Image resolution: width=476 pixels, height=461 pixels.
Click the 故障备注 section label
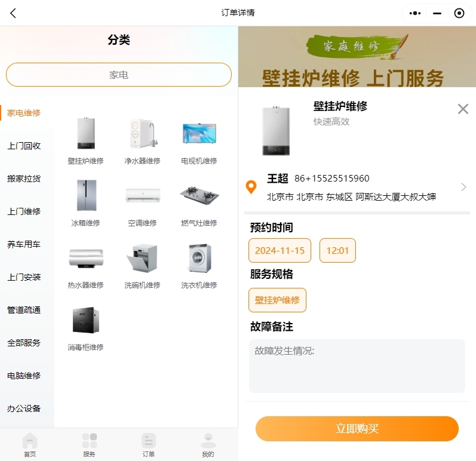click(272, 327)
